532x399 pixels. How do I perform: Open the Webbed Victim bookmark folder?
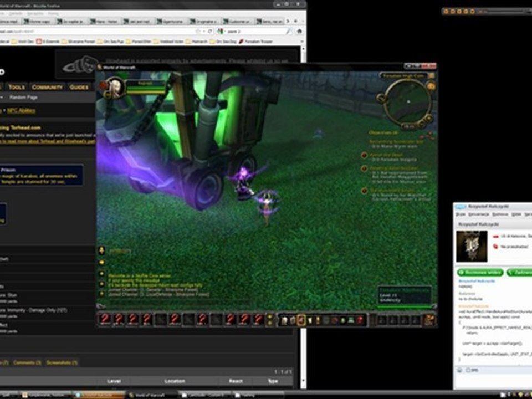168,42
